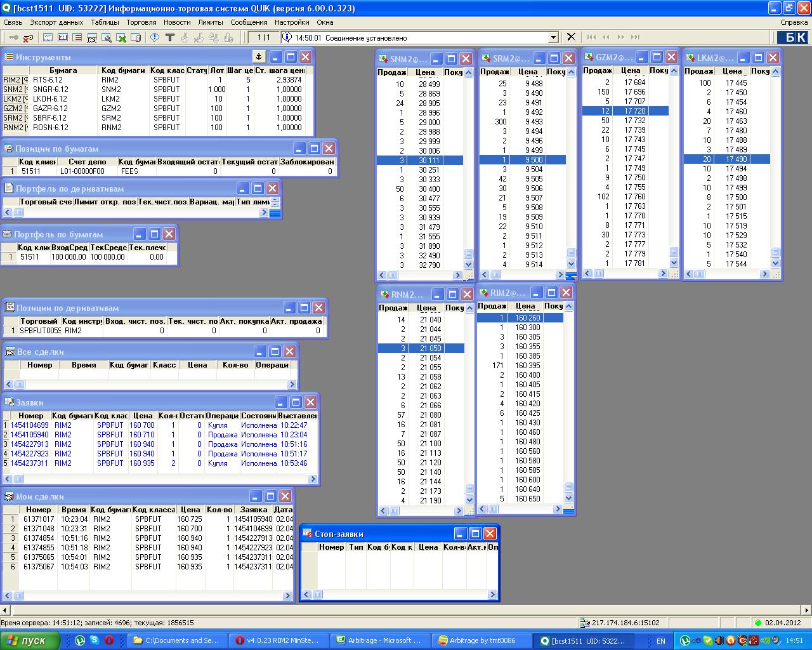Click the SNM2 quote window title icon
This screenshot has width=812, height=650.
pos(383,59)
